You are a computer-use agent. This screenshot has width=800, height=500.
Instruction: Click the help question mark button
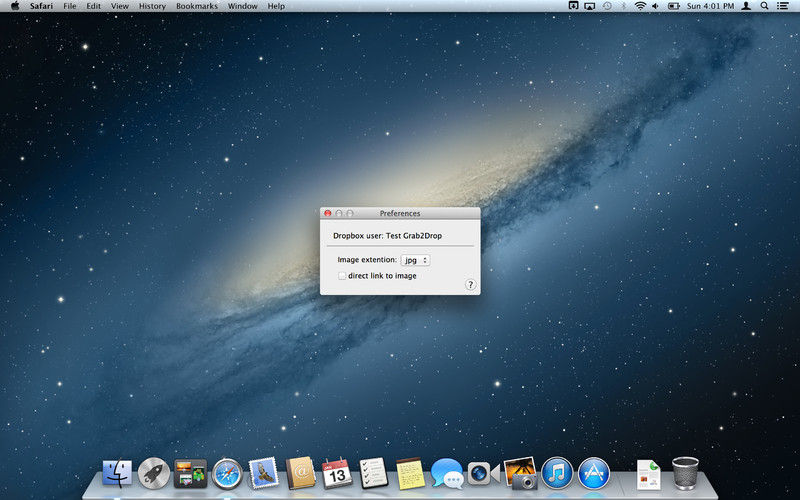tap(470, 285)
